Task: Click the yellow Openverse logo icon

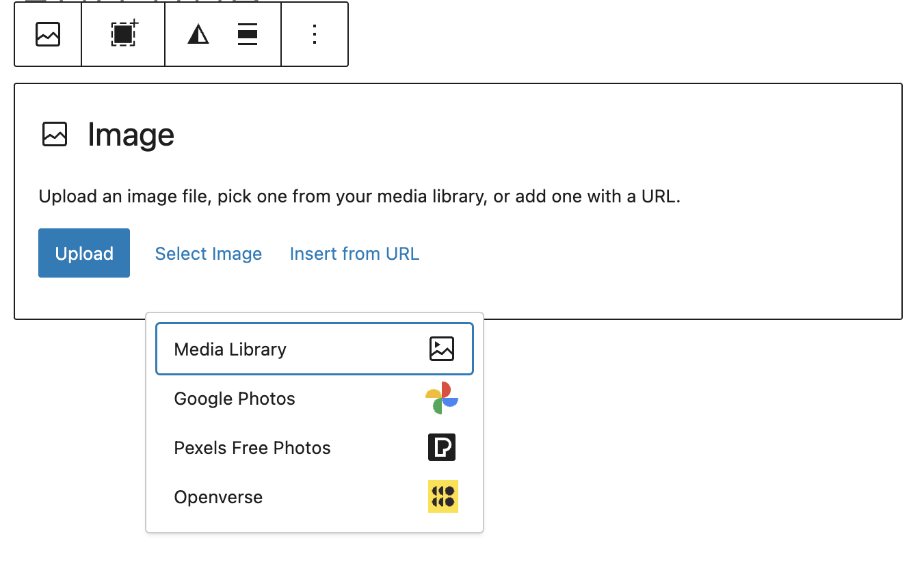Action: (443, 496)
